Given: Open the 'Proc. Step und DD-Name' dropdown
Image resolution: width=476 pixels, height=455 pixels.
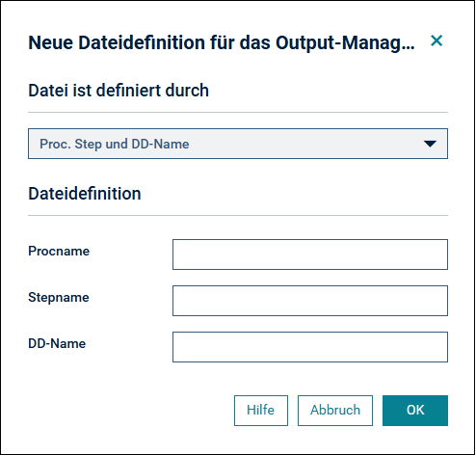Looking at the screenshot, I should coord(238,144).
